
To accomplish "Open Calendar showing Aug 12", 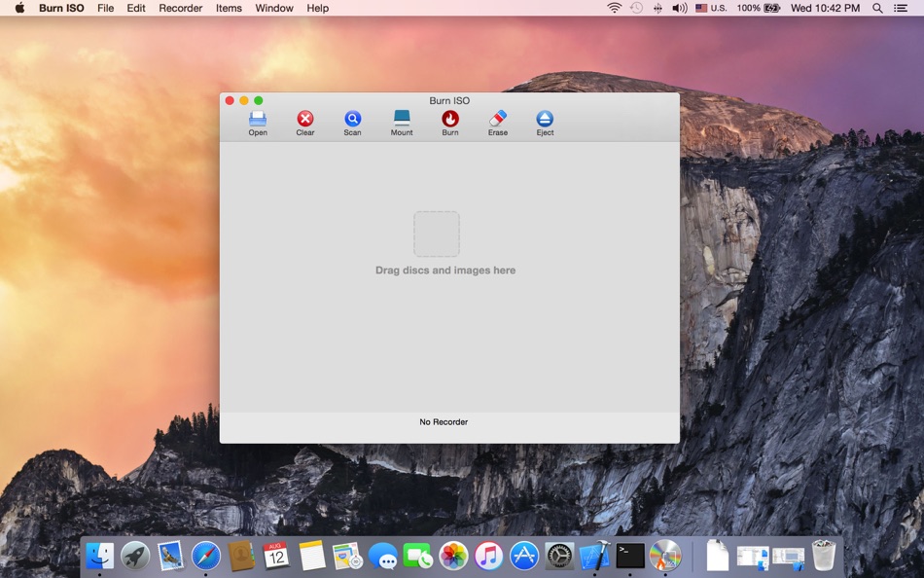I will pos(276,556).
